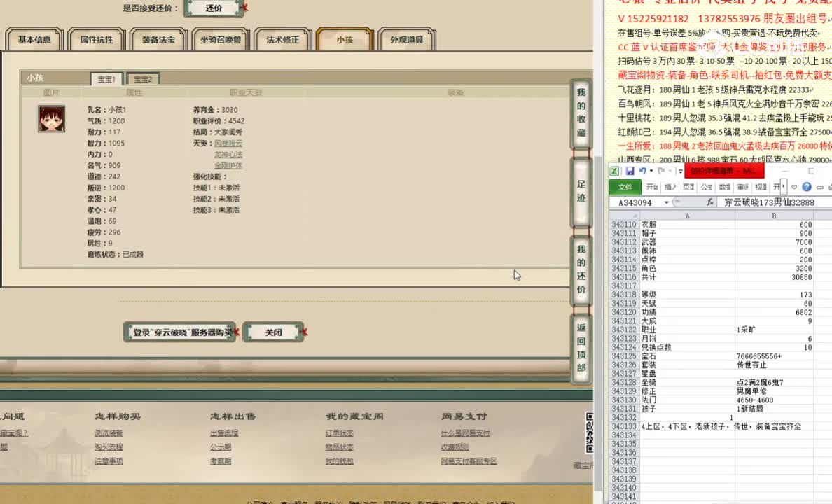Screen dimensions: 832x504
Task: Click the Undo icon in Excel
Action: [643, 171]
